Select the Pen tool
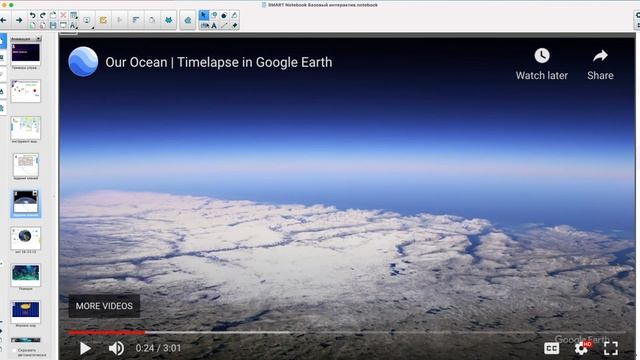The height and width of the screenshot is (360, 640). (x=234, y=15)
